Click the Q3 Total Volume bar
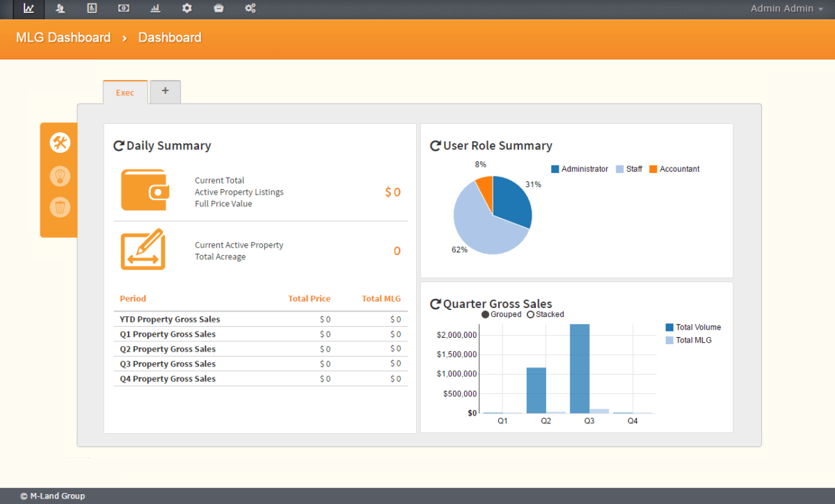The width and height of the screenshot is (835, 504). (x=580, y=368)
